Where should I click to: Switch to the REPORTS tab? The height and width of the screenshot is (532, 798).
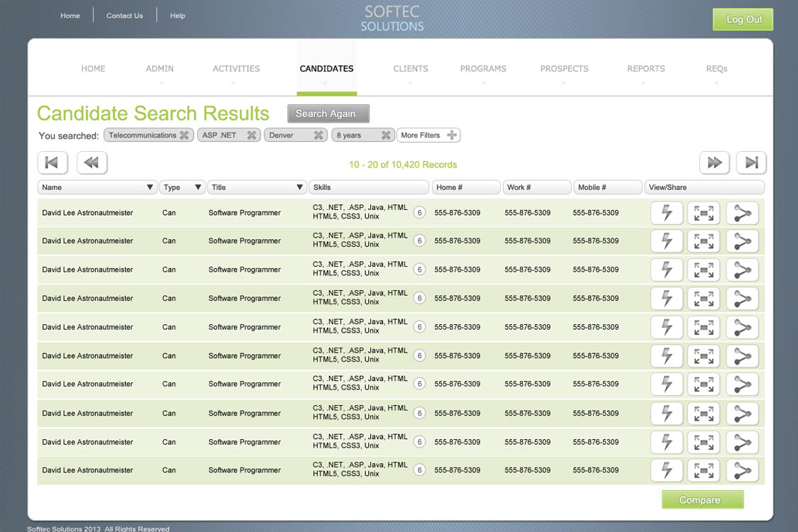[645, 69]
